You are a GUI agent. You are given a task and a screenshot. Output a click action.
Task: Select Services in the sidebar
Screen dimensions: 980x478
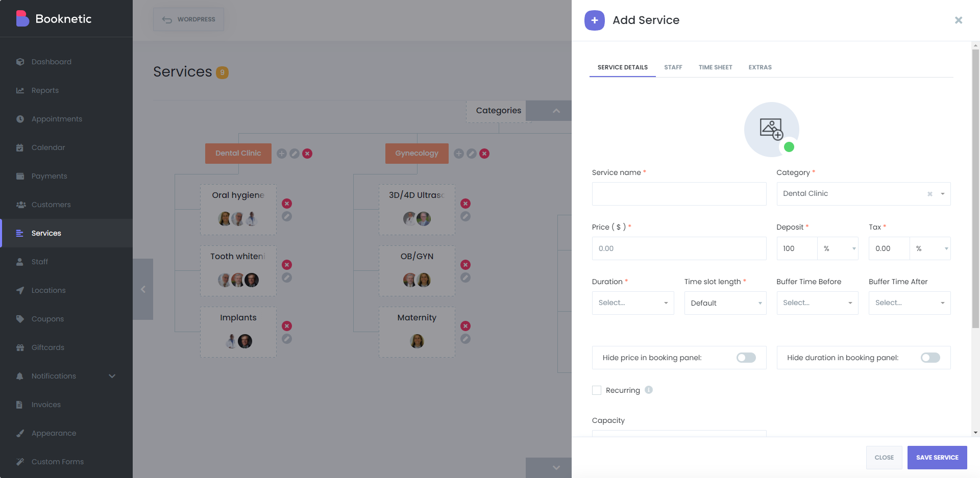(x=66, y=233)
